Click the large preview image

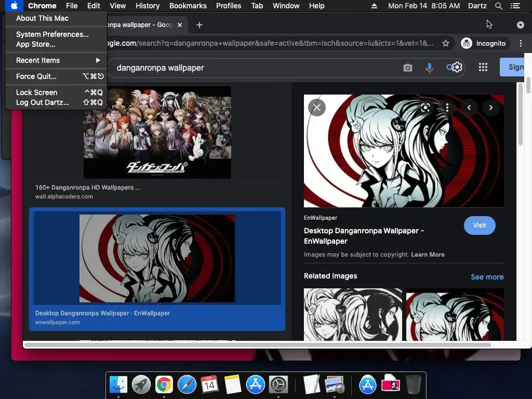(x=404, y=151)
